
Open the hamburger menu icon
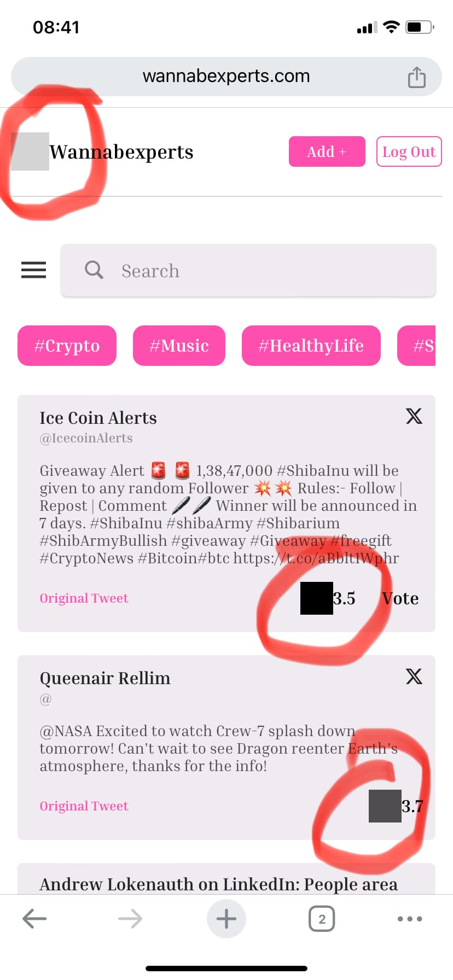pyautogui.click(x=33, y=270)
